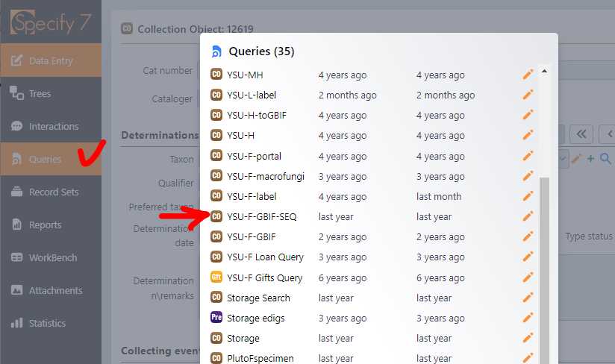Open the YSU-L-label query

(252, 95)
